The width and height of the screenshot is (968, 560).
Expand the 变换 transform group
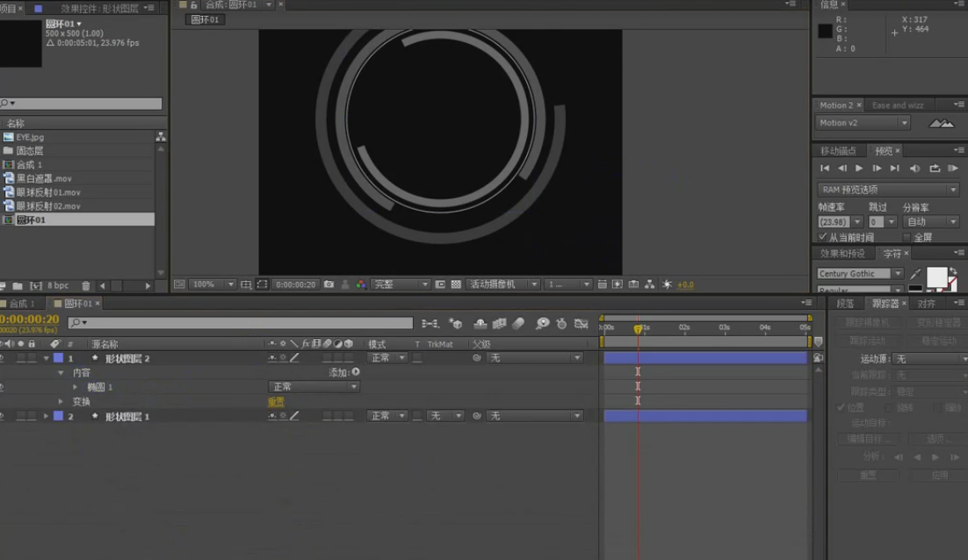(x=61, y=401)
